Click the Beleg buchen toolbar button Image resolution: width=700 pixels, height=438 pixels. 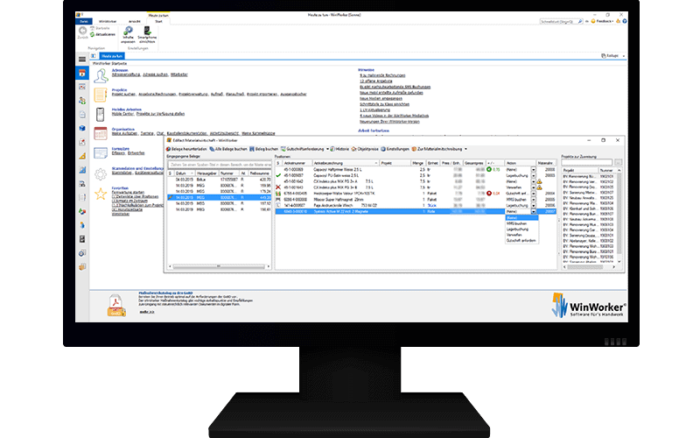pyautogui.click(x=264, y=149)
